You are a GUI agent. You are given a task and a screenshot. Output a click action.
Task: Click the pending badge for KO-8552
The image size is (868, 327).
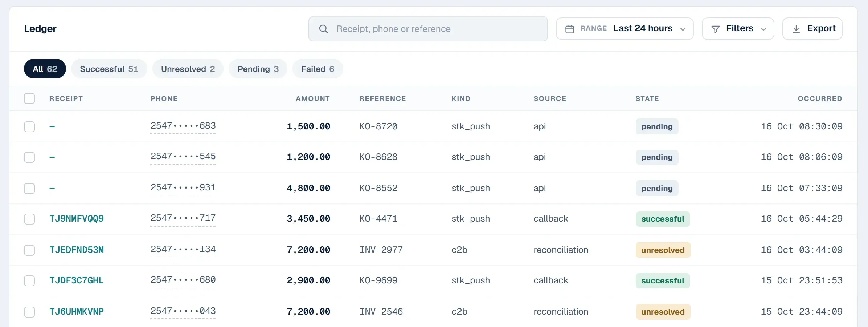click(x=657, y=188)
